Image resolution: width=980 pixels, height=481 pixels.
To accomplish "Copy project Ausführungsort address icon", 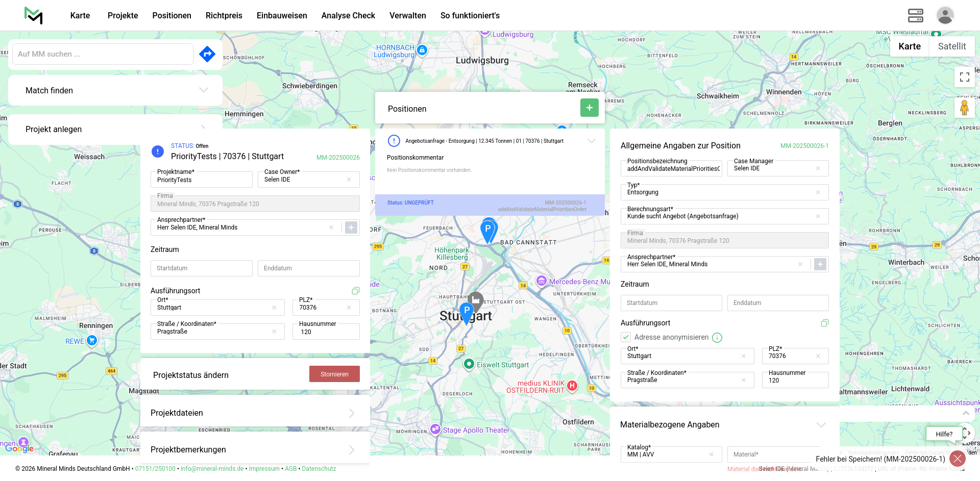I will coord(356,291).
